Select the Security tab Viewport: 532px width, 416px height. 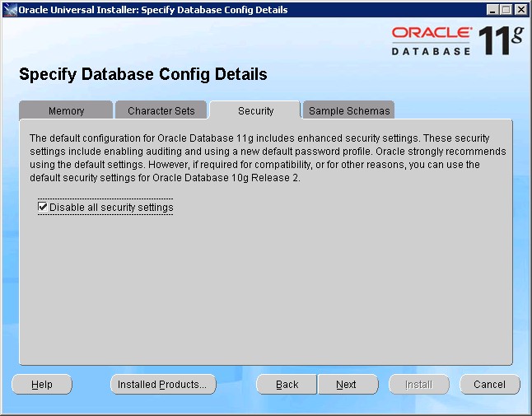click(255, 110)
